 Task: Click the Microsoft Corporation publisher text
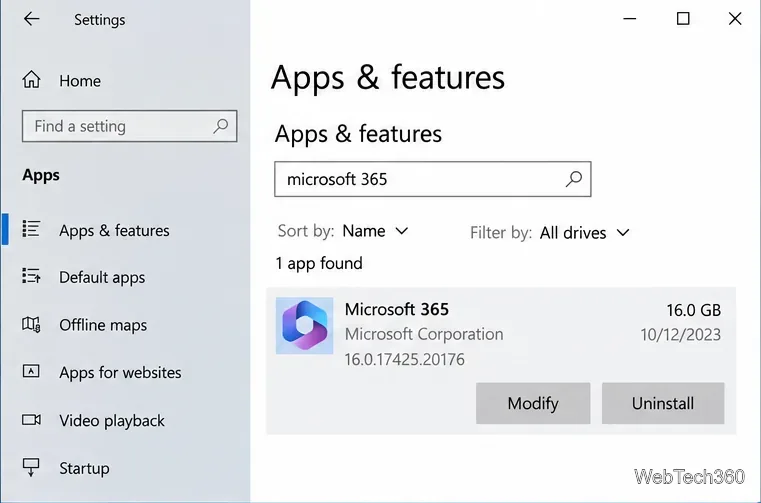(424, 334)
